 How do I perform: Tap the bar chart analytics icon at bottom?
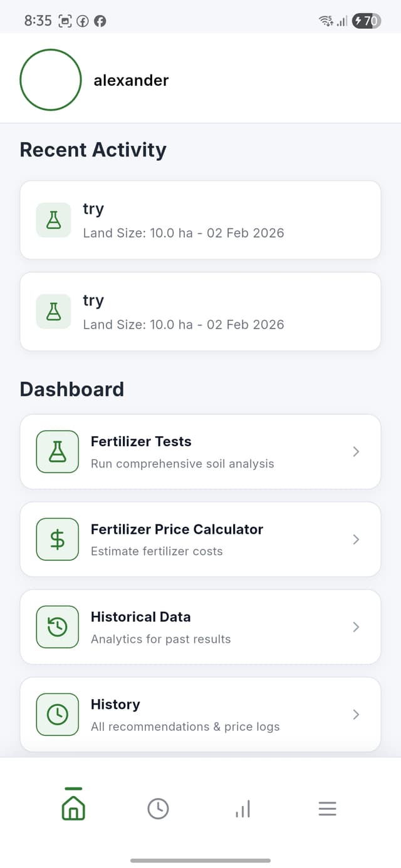coord(242,808)
